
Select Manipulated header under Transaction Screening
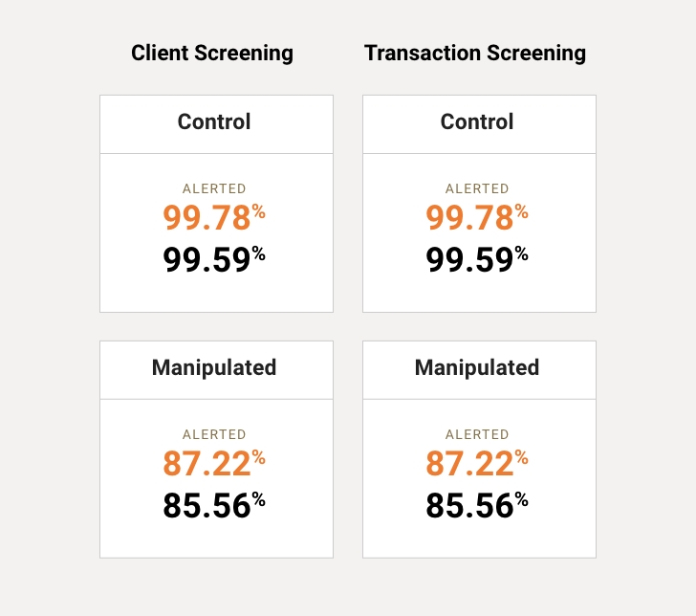pos(477,367)
